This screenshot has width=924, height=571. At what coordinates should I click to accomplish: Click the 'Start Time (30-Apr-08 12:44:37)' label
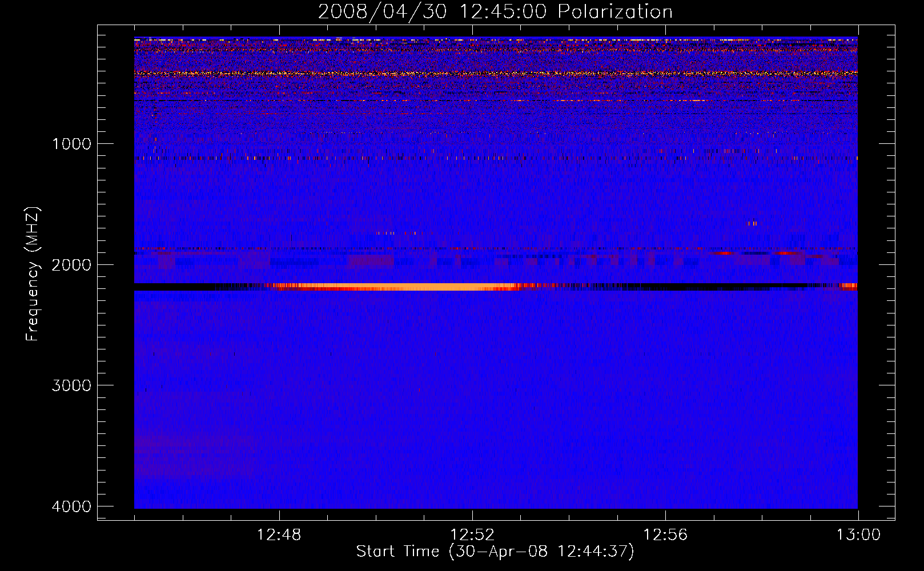tap(495, 552)
